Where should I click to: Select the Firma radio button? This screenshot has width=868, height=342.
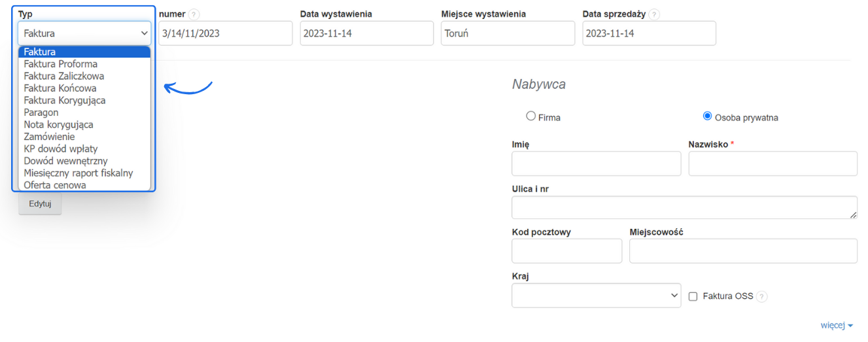[531, 116]
